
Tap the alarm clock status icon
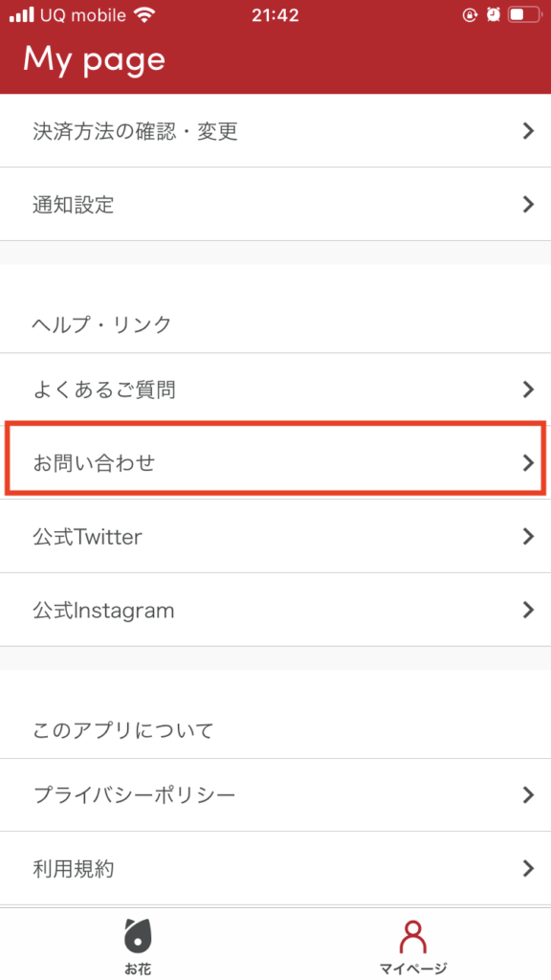pyautogui.click(x=494, y=15)
